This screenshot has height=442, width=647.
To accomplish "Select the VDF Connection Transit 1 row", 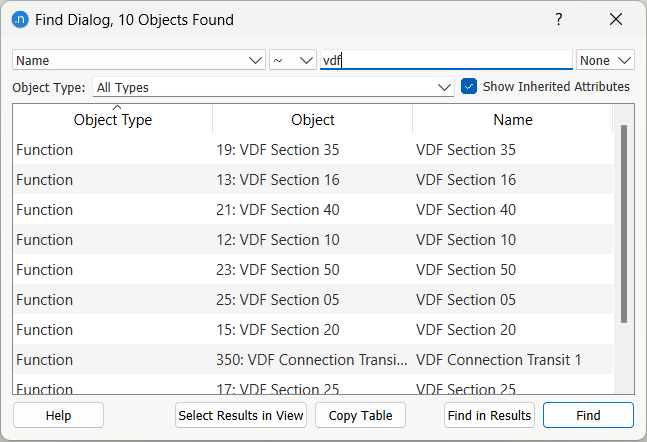I will [498, 360].
